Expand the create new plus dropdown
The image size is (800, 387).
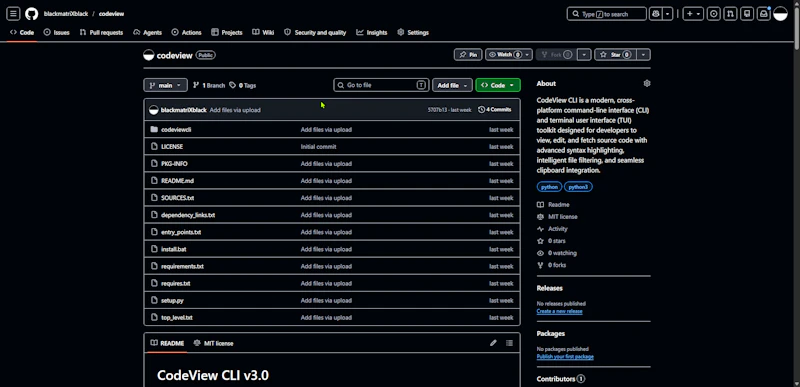point(693,14)
